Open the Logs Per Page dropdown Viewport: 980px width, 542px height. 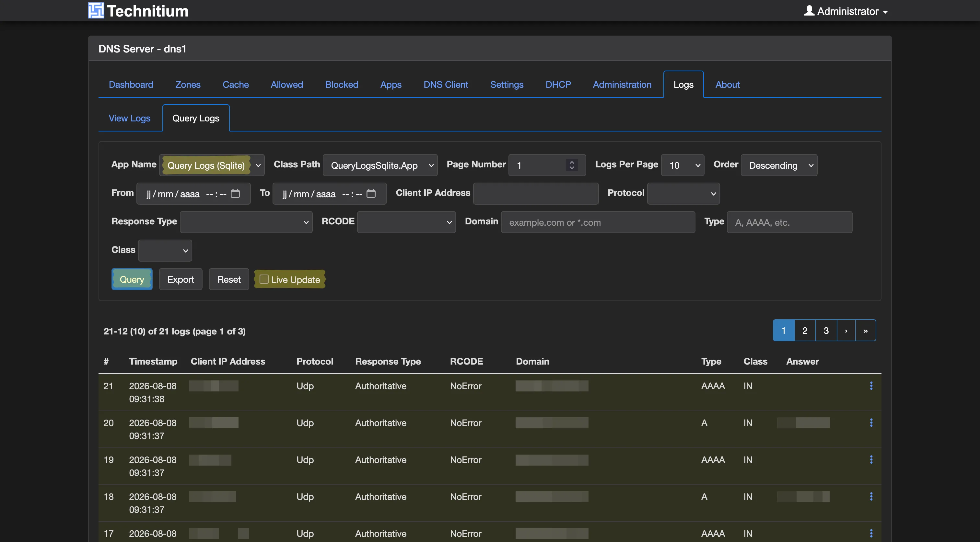click(x=682, y=165)
